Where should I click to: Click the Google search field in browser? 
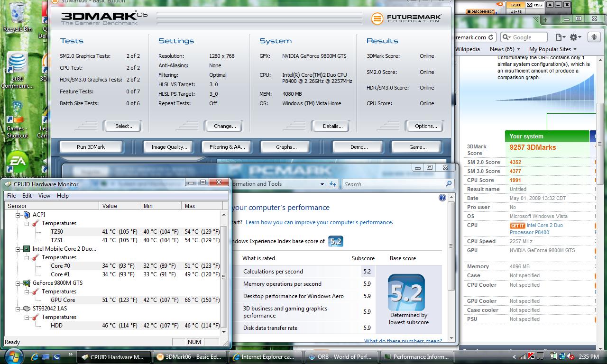tap(523, 37)
